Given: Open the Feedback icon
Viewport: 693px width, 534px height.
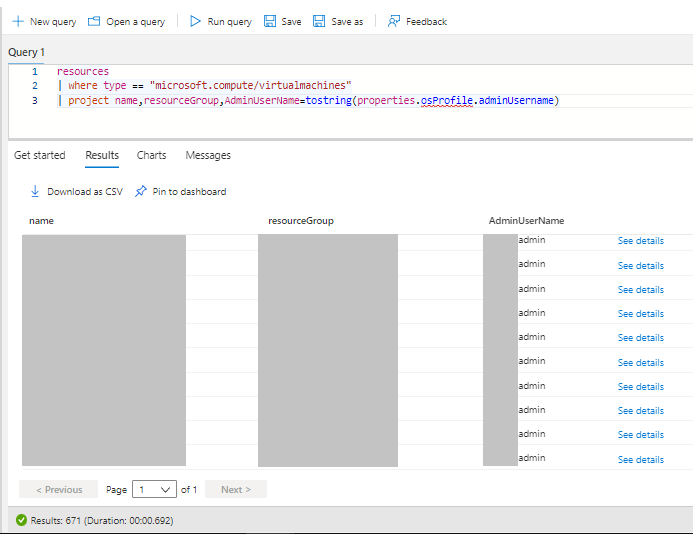Looking at the screenshot, I should point(394,21).
